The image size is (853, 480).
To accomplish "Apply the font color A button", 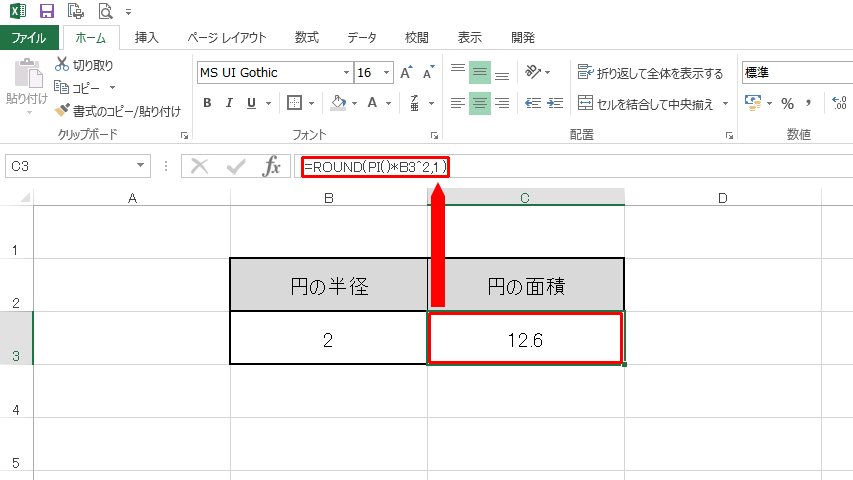I will [373, 103].
